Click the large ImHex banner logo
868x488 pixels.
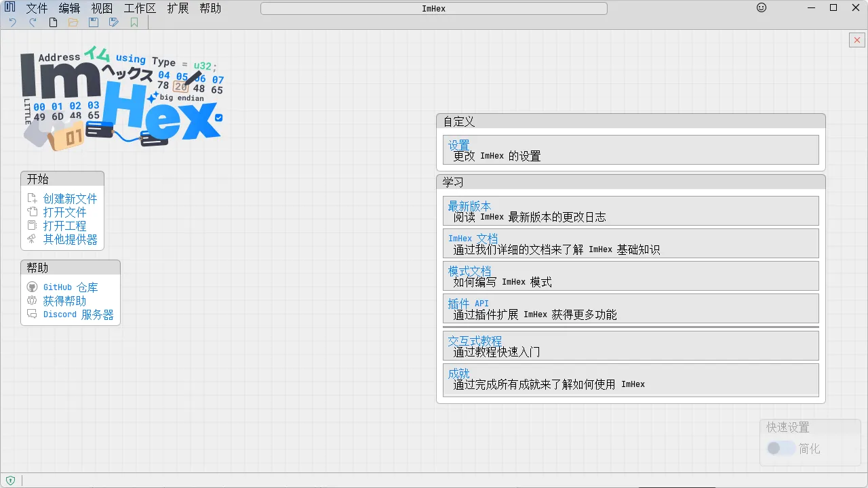[122, 99]
